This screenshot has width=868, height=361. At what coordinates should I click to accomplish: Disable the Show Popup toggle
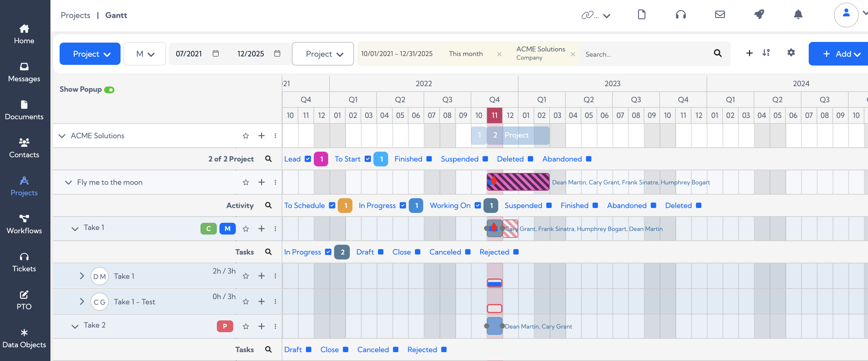109,89
